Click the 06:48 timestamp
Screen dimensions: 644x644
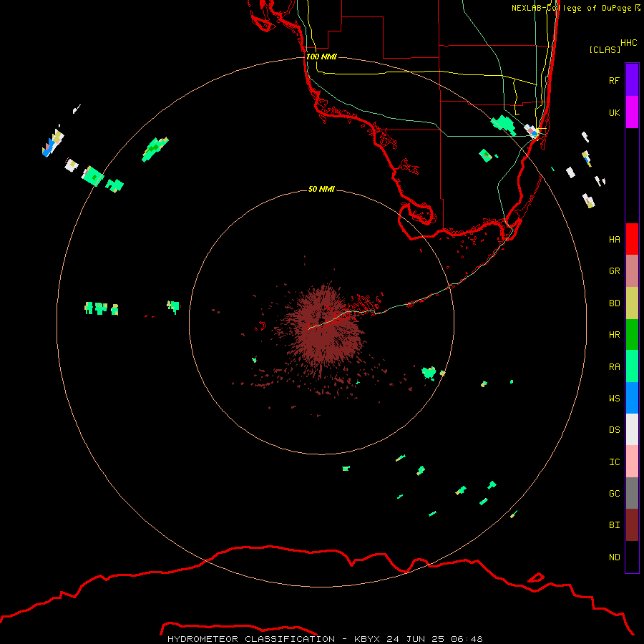tap(467, 639)
